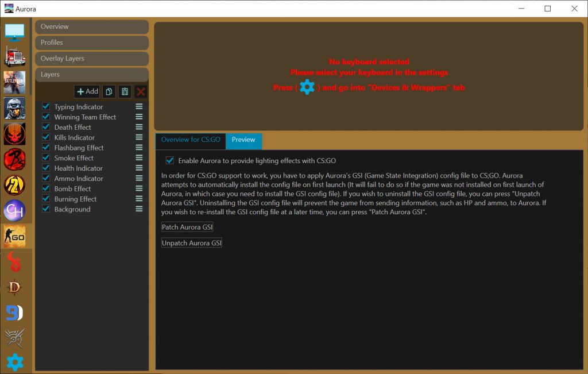Collapse the Layers section header

[92, 74]
